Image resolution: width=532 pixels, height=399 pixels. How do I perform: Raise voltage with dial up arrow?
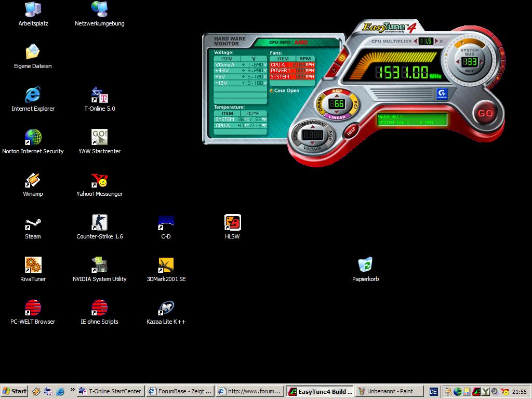click(313, 128)
